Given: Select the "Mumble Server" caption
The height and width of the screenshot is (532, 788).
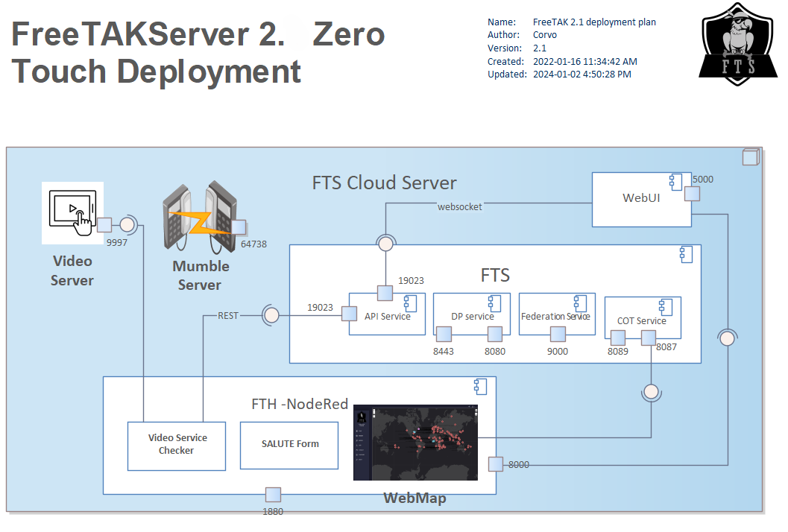Looking at the screenshot, I should [x=201, y=275].
